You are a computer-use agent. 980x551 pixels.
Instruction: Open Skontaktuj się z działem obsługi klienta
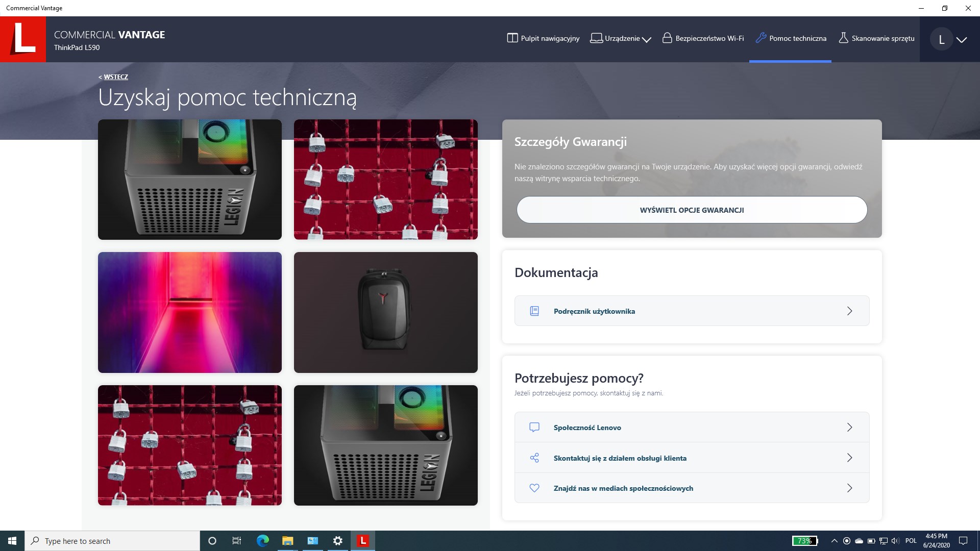(692, 458)
